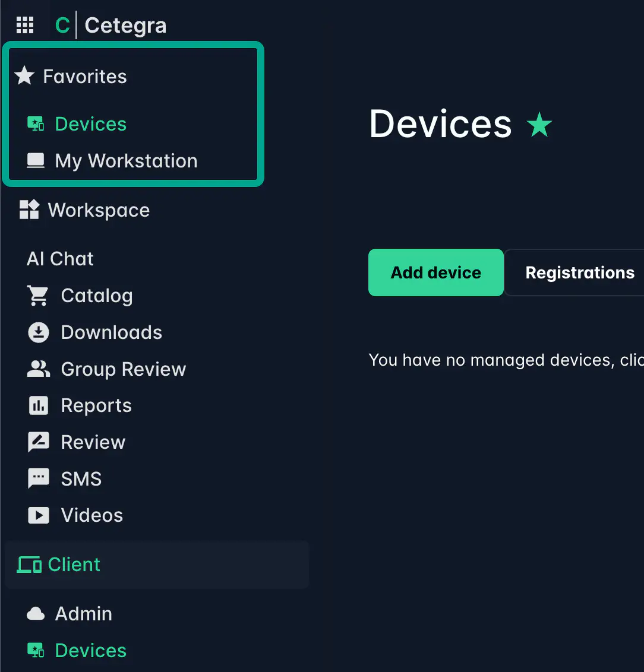Click the Cetegra logo

[x=111, y=26]
